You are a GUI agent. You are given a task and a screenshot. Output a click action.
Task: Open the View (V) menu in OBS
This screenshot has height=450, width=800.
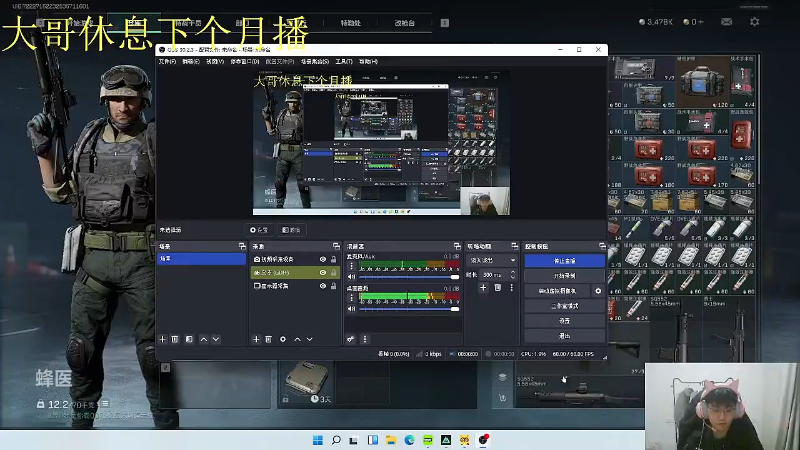tap(215, 62)
